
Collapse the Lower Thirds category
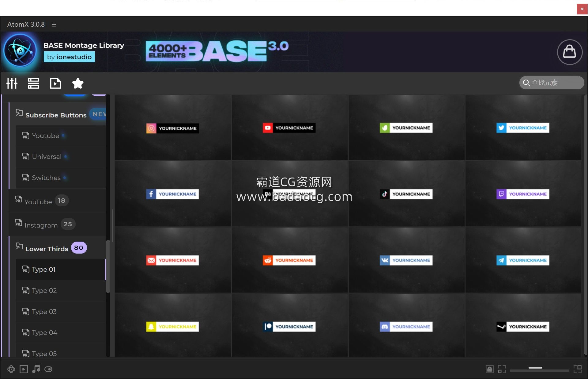coord(58,248)
